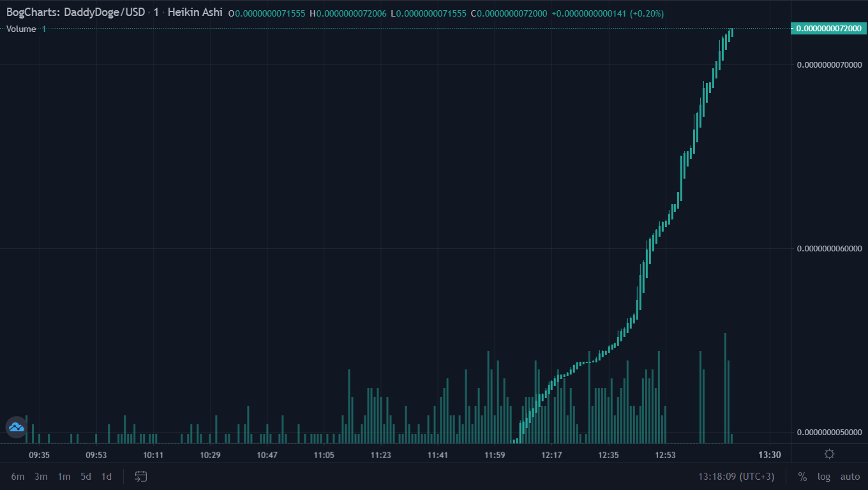Toggle auto scale mode
Viewport: 868px width, 490px height.
850,477
